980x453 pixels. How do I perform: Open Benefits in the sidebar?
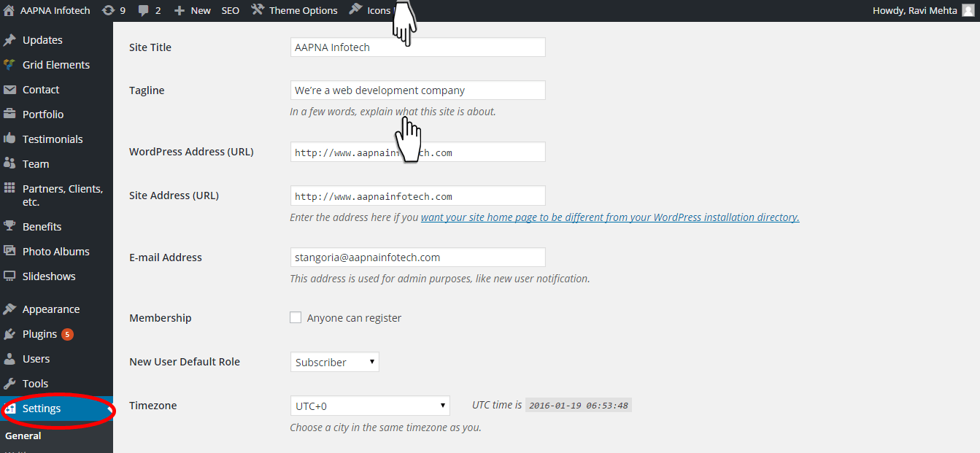(x=42, y=227)
